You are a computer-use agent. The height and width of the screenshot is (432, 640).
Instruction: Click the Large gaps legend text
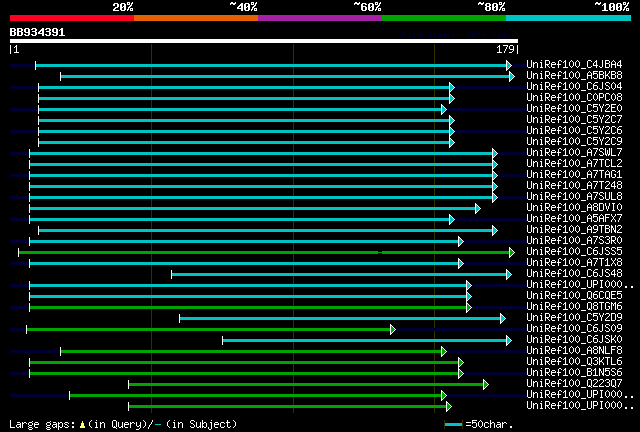click(123, 424)
